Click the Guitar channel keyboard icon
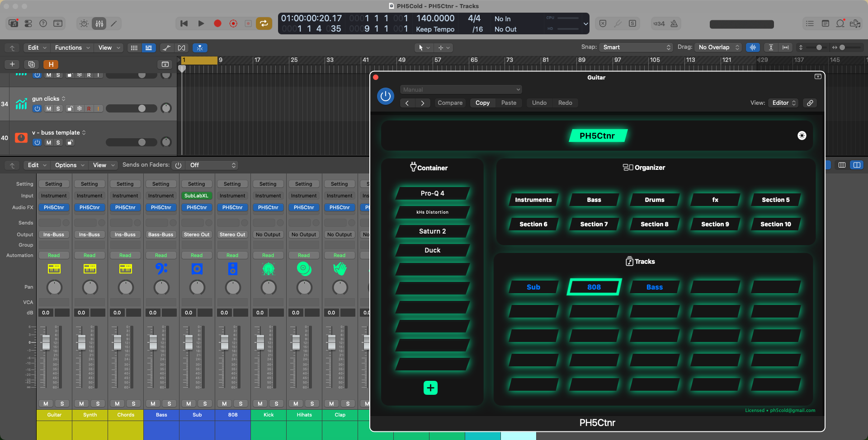 coord(54,269)
